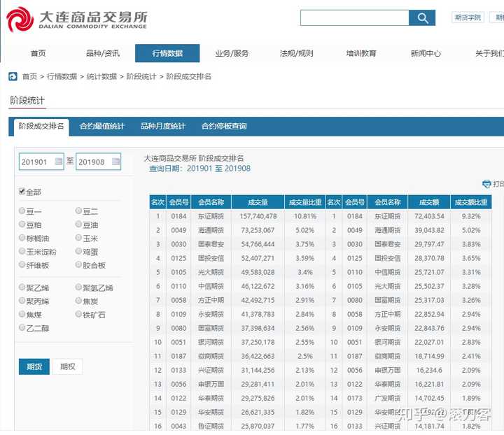Select the 豆油 radio button

(78, 224)
